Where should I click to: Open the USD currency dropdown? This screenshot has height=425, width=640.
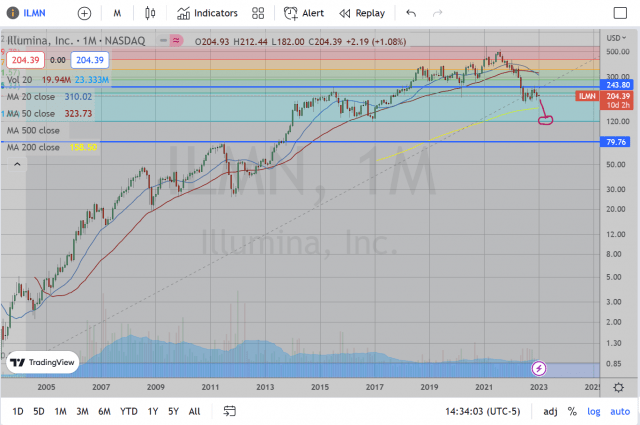coord(618,39)
